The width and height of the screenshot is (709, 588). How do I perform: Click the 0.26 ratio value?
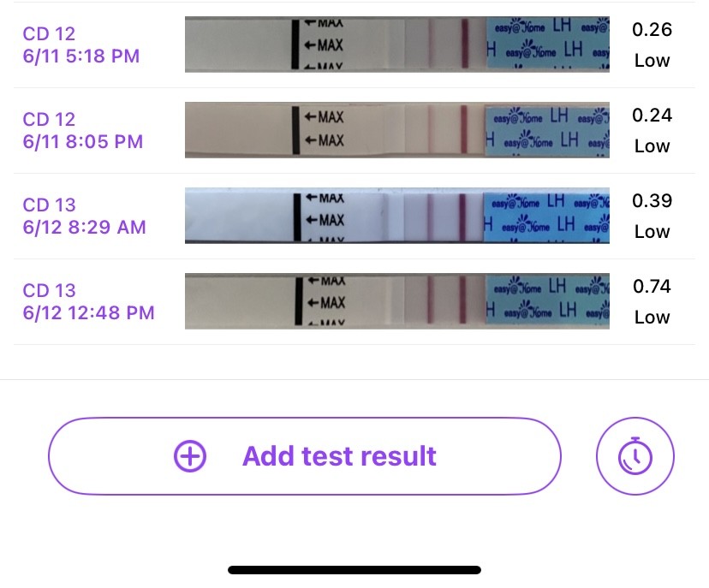pos(652,30)
